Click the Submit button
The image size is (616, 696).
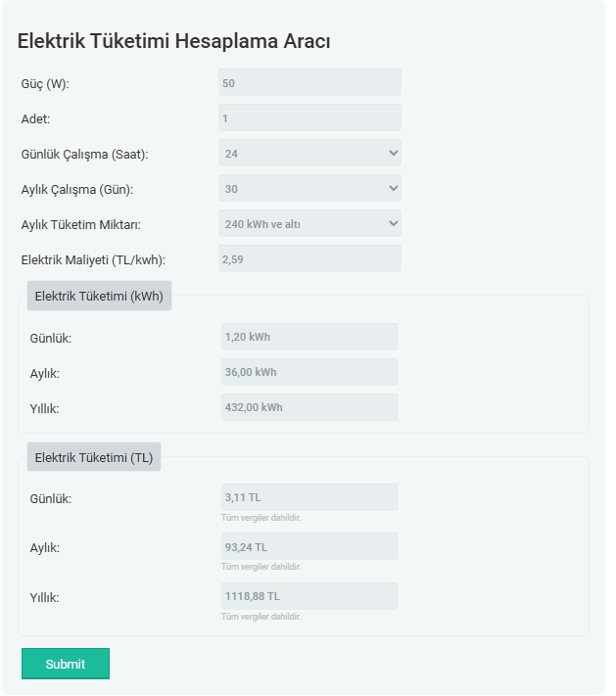[66, 664]
